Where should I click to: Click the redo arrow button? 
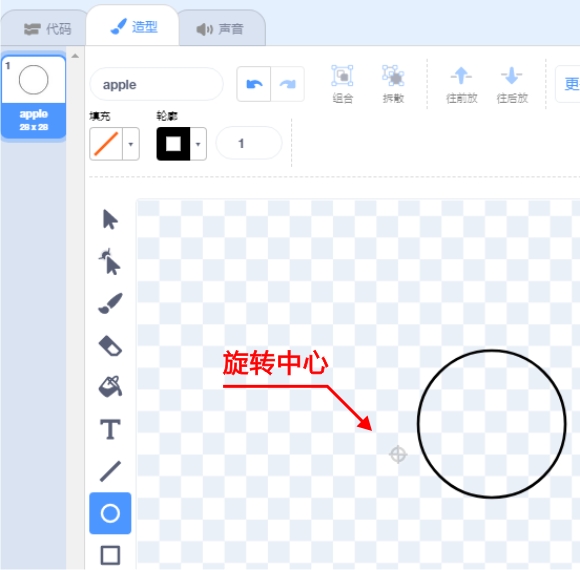tap(287, 84)
